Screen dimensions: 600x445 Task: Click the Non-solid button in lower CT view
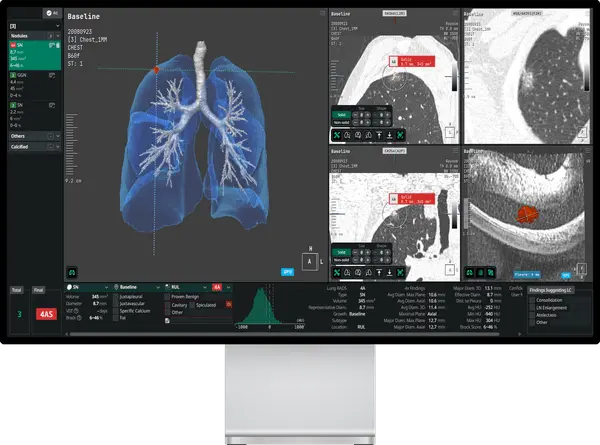[341, 260]
